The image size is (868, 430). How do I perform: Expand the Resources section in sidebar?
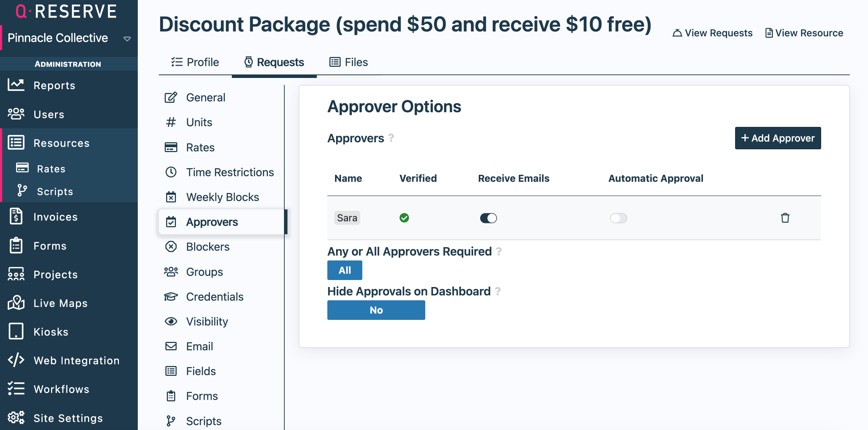point(61,143)
